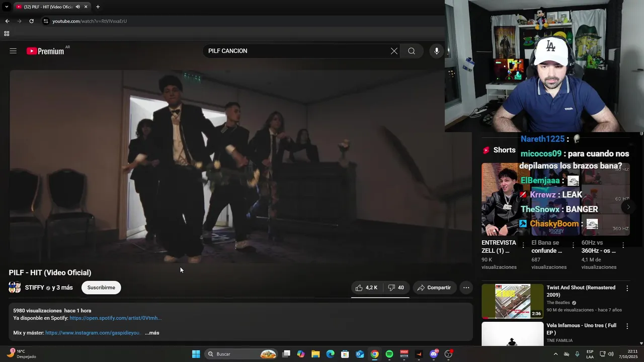
Task: Open options for 60Hz vs 360Hz short
Action: click(x=623, y=245)
